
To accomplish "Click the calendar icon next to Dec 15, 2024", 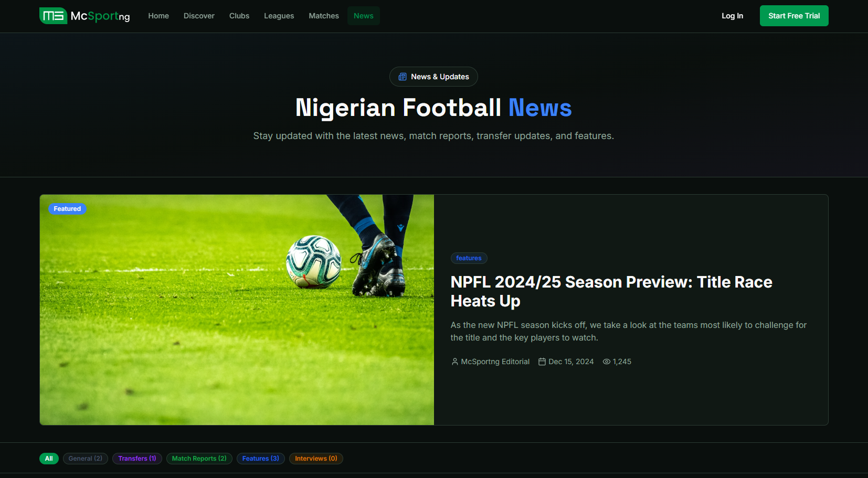I will click(542, 362).
